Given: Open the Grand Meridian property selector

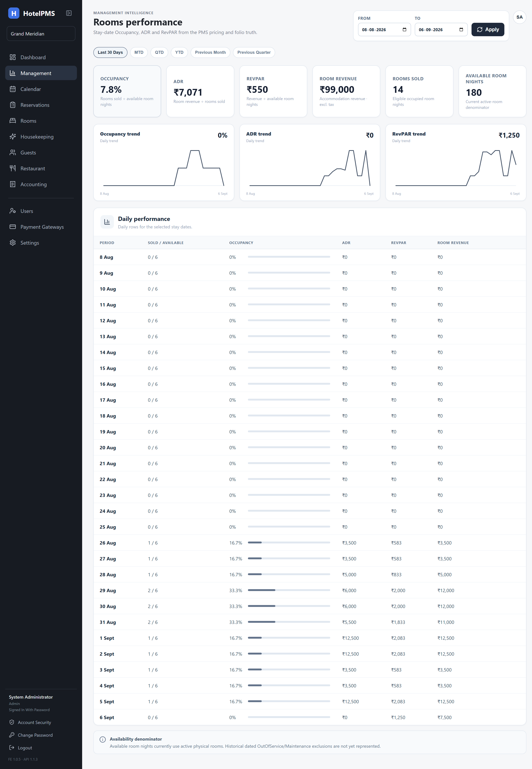Looking at the screenshot, I should coord(41,34).
